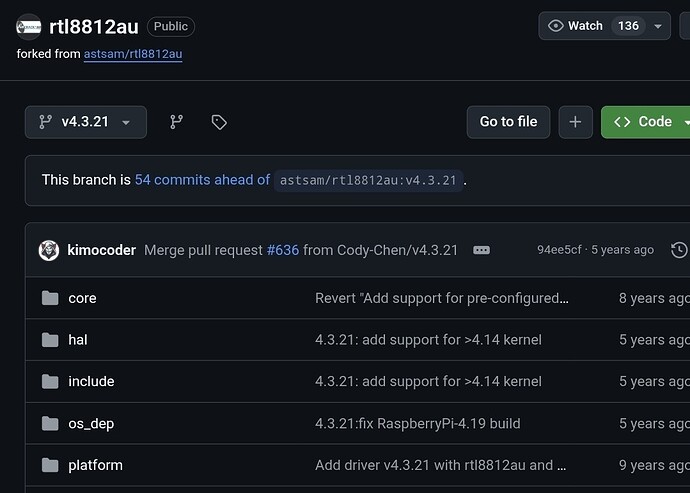The height and width of the screenshot is (493, 690).
Task: Expand the Watch options dropdown arrow
Action: (x=658, y=26)
